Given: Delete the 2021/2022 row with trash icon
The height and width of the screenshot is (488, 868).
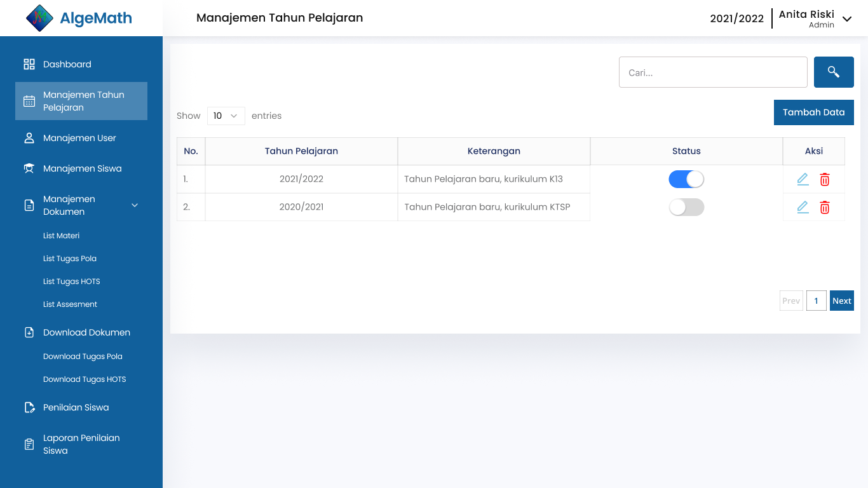Looking at the screenshot, I should [x=825, y=179].
